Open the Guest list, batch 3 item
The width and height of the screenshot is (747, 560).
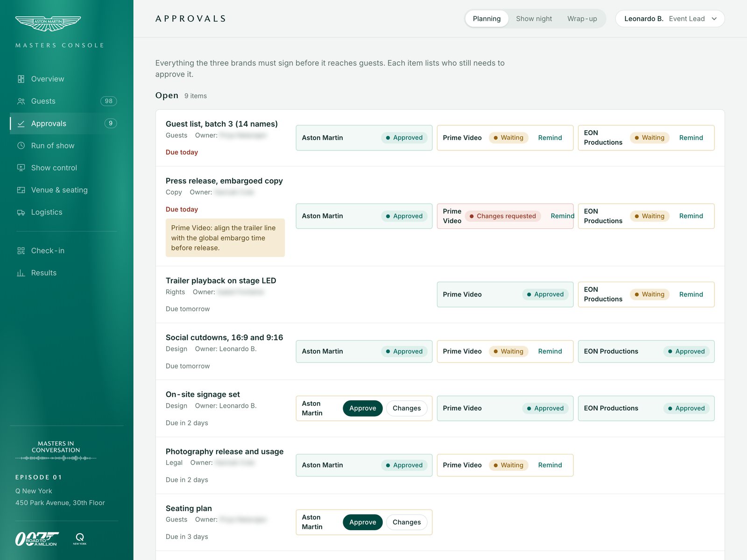tap(222, 124)
